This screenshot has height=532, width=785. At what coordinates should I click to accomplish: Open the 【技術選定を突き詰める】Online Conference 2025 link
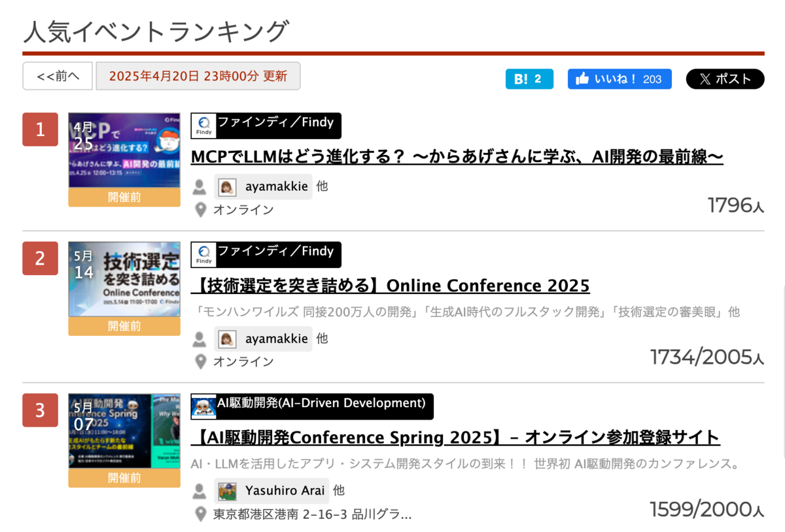391,286
